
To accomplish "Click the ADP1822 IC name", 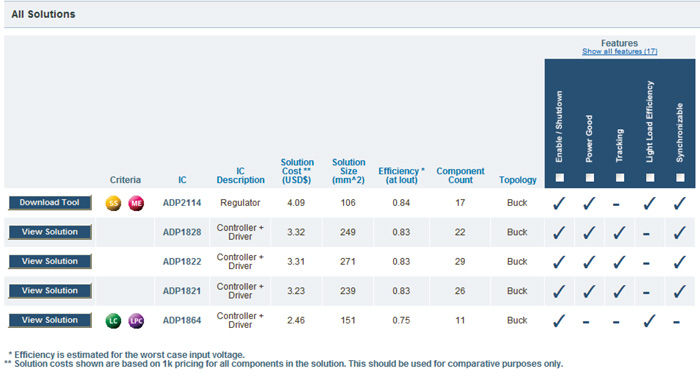I will coord(182,262).
